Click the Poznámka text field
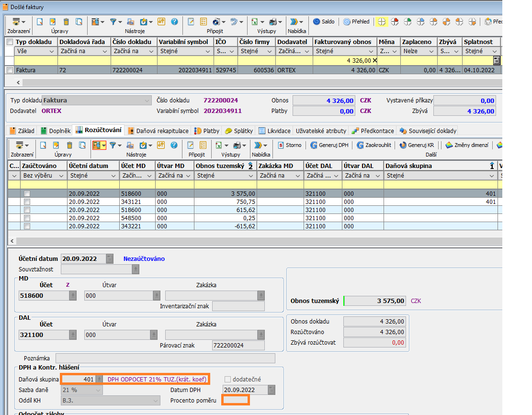Viewport: 532px width, 415px height. tap(165, 358)
